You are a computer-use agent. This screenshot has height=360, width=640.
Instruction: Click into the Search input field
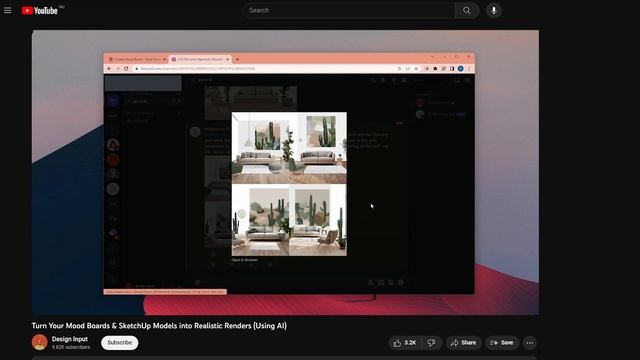tap(348, 11)
